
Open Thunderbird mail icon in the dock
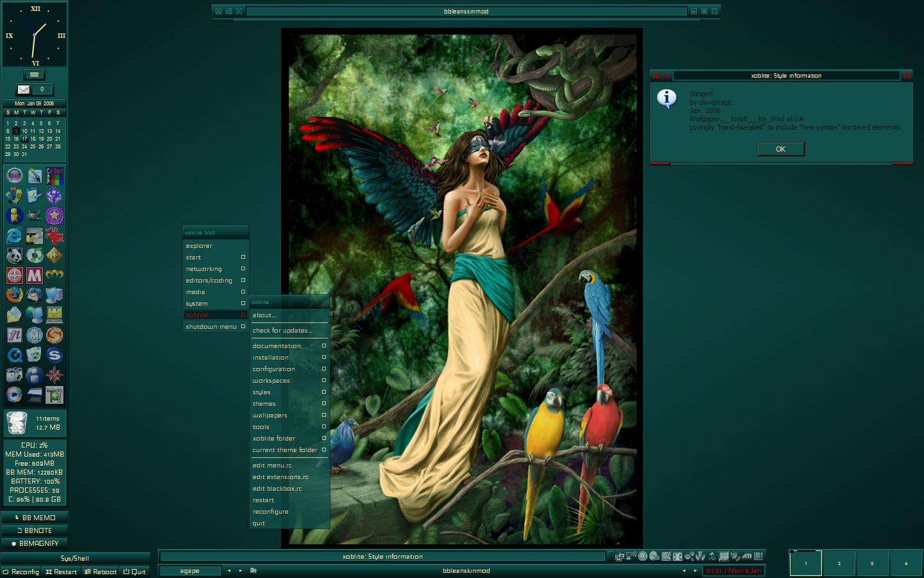click(x=35, y=295)
